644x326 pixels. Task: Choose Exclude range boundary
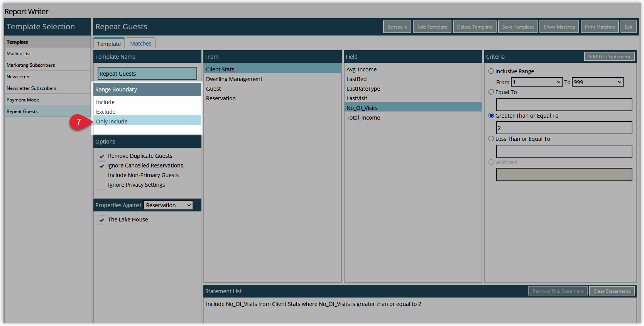coord(147,112)
